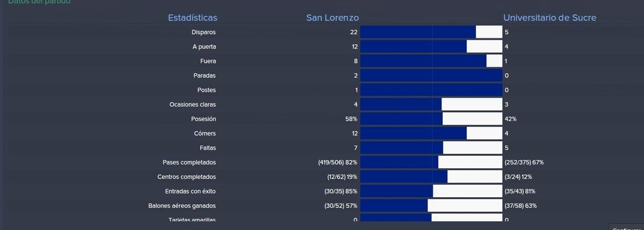644x230 pixels.
Task: Select the Estadísticas column header
Action: 192,18
